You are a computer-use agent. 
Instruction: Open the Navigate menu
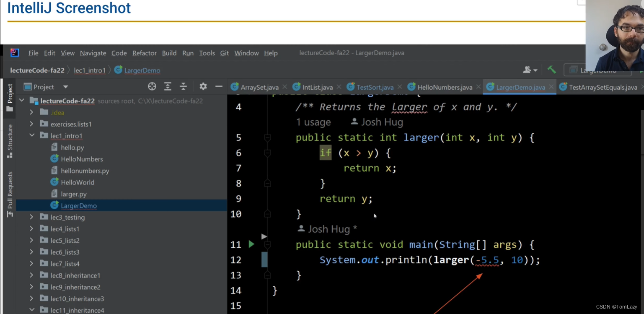click(93, 53)
